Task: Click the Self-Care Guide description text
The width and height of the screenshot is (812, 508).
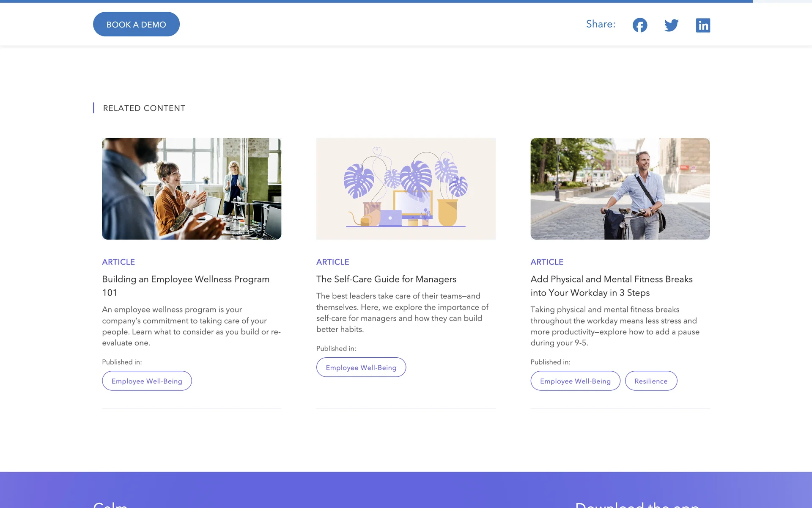Action: click(x=402, y=312)
